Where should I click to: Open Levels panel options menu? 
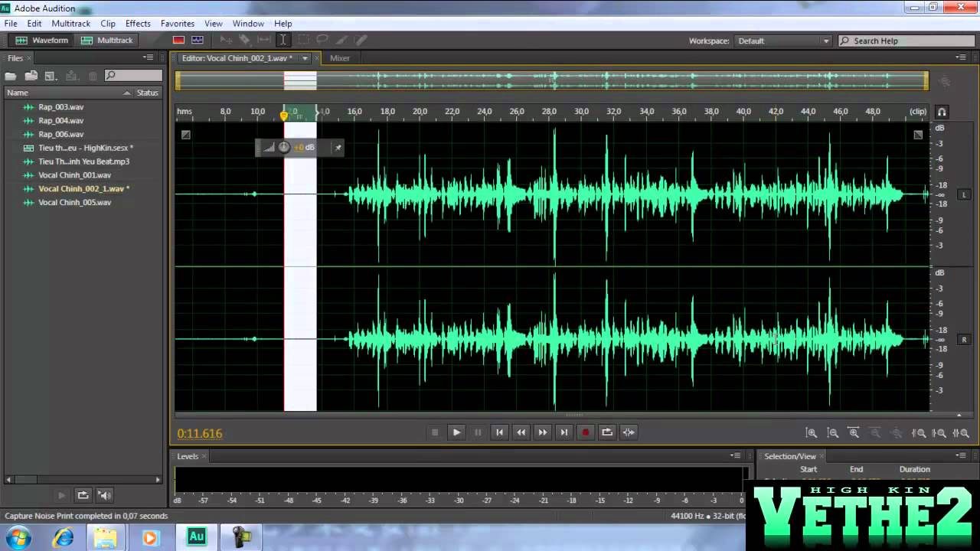(735, 456)
